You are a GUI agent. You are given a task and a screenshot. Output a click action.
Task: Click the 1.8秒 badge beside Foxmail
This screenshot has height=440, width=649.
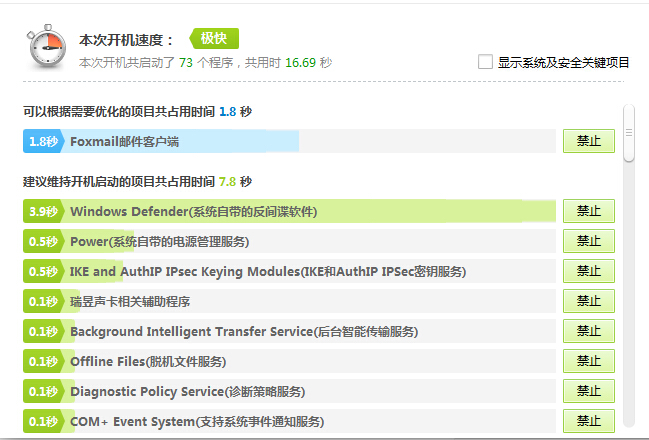[x=43, y=142]
